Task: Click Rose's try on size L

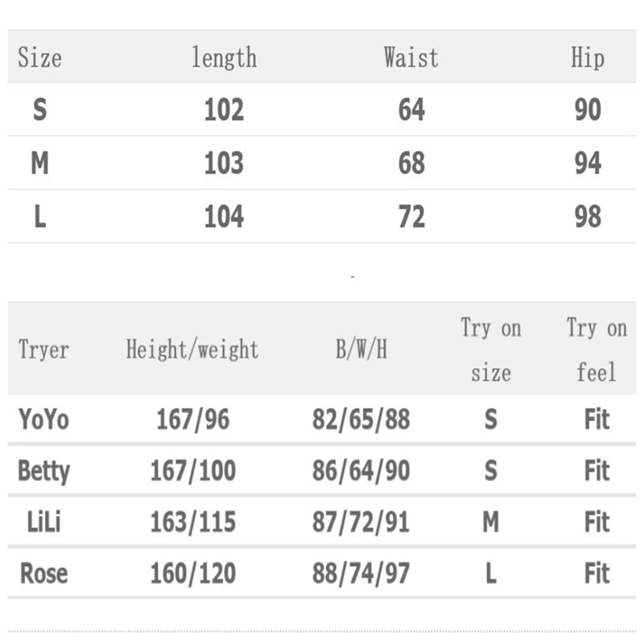Action: 491,573
